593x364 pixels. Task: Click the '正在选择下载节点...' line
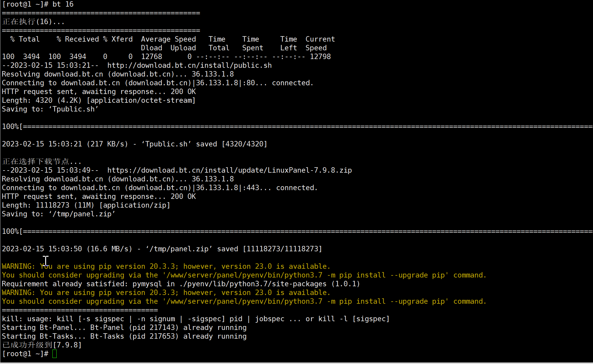click(42, 162)
